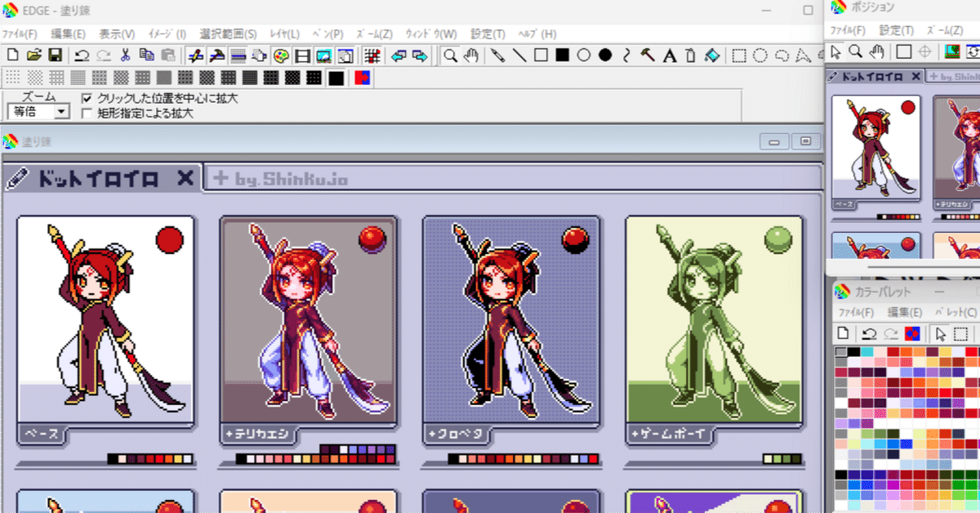Select the spray can tool
The height and width of the screenshot is (513, 980).
tap(691, 56)
